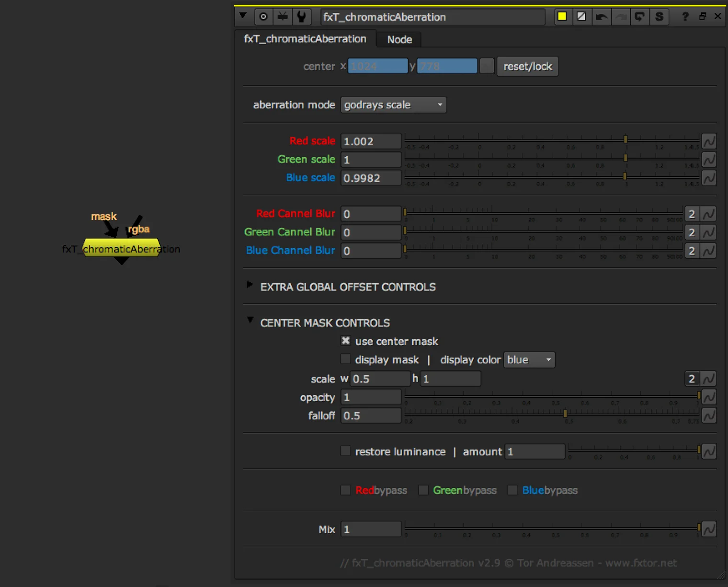The width and height of the screenshot is (728, 587).
Task: Click the 2 button beside Red Cannel Blur
Action: pyautogui.click(x=692, y=214)
